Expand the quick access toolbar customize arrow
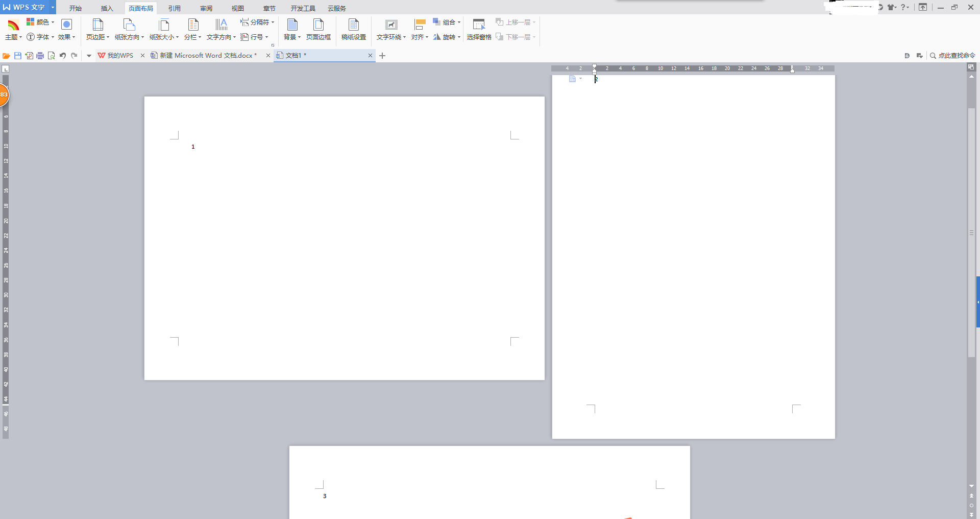 (x=89, y=56)
